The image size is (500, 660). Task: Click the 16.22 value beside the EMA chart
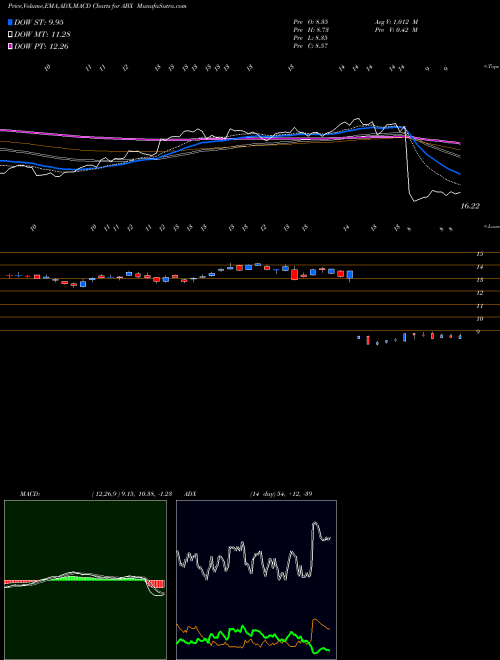[470, 206]
